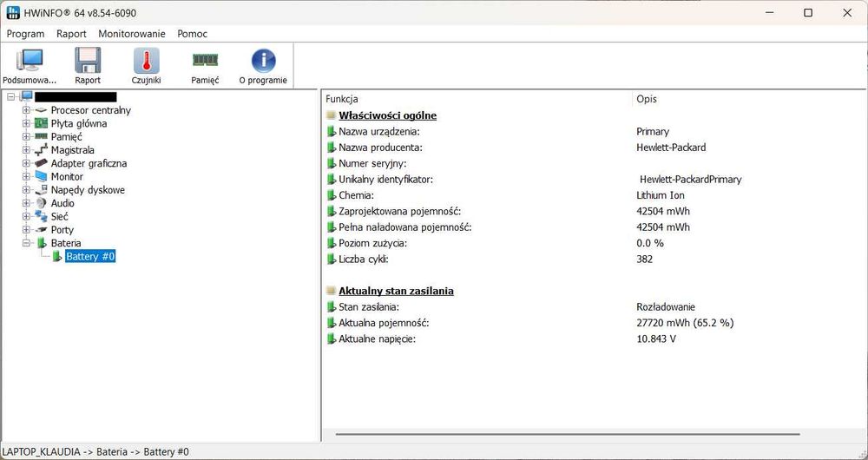
Task: Click the Magistrala bus icon in tree
Action: click(41, 150)
